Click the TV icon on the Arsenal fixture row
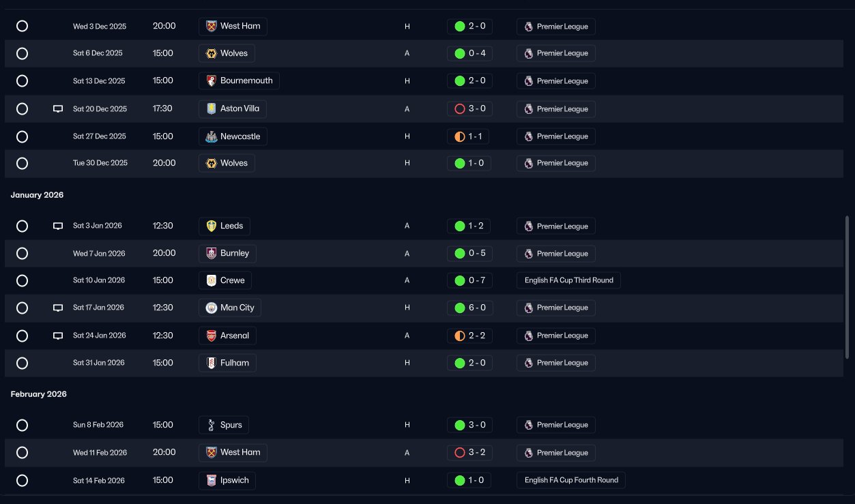Image resolution: width=855 pixels, height=504 pixels. click(x=58, y=336)
